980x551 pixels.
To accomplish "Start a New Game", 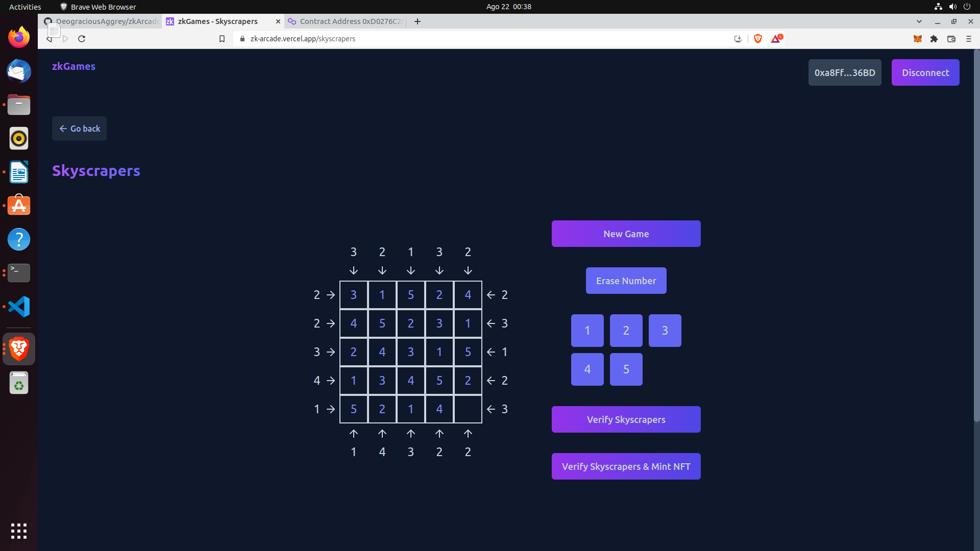I will pyautogui.click(x=626, y=234).
